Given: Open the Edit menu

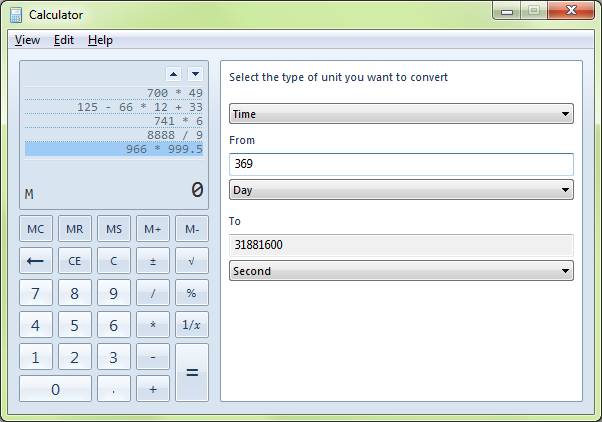Looking at the screenshot, I should pos(64,40).
